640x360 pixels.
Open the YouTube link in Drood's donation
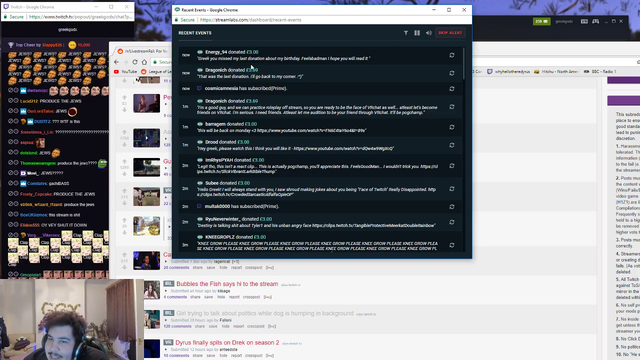pos(344,149)
